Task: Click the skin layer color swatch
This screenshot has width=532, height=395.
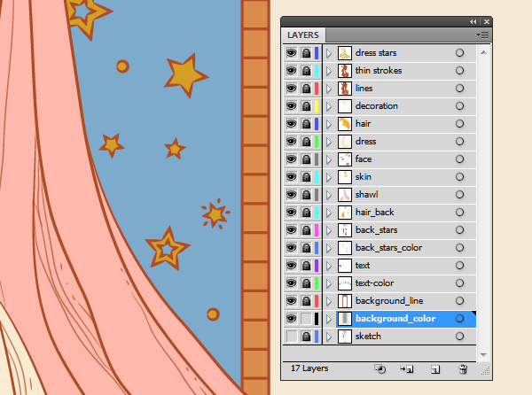Action: (317, 177)
